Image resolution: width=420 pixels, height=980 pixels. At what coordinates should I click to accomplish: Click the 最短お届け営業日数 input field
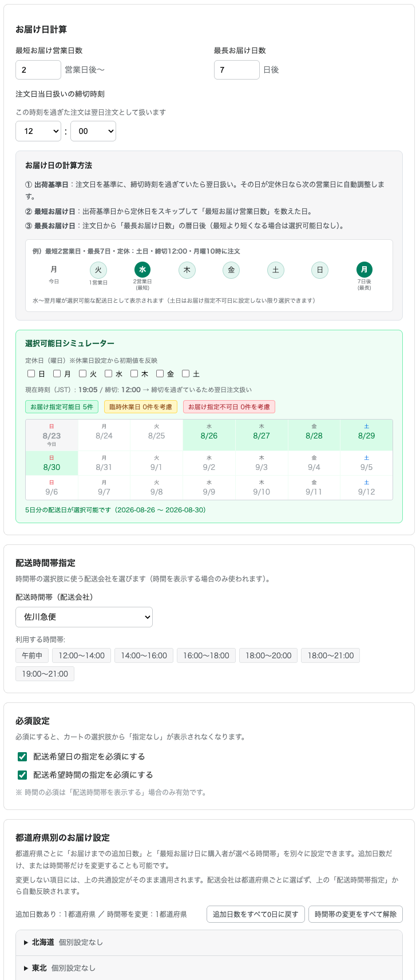point(38,70)
